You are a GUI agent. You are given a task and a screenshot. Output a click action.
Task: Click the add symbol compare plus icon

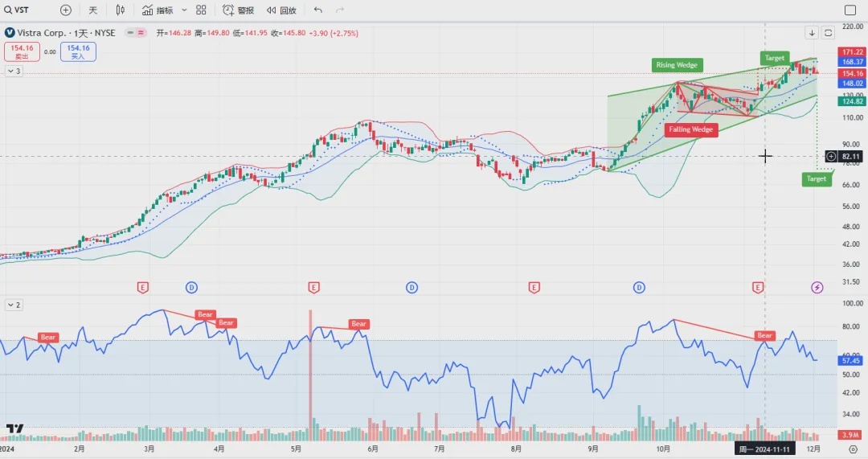point(66,10)
